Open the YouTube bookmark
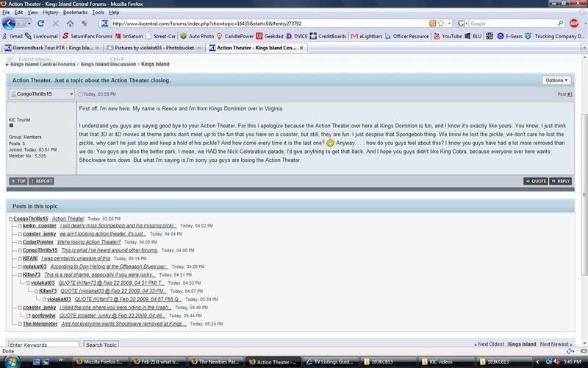The image size is (588, 368). [x=448, y=36]
